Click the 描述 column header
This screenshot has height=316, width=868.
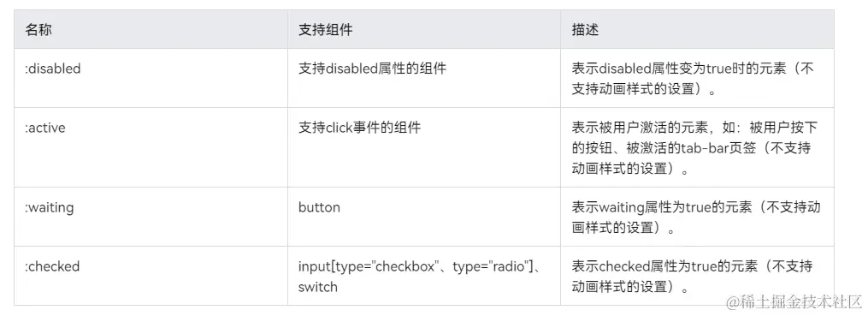coord(585,30)
